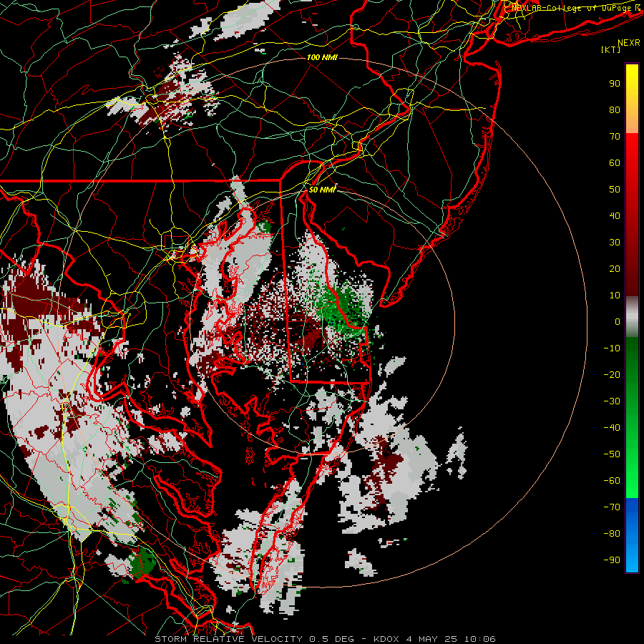
Task: Click the positive "50" value on the velocity scale
Action: 615,190
